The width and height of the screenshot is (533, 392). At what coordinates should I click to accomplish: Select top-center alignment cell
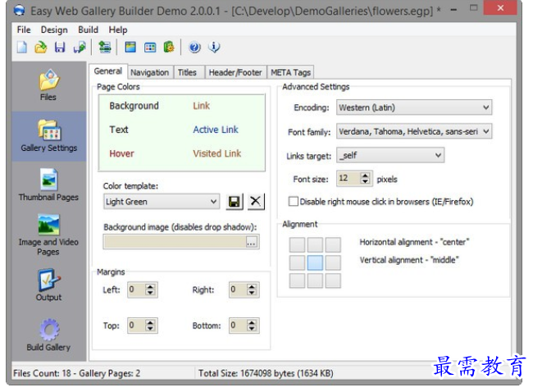point(315,244)
